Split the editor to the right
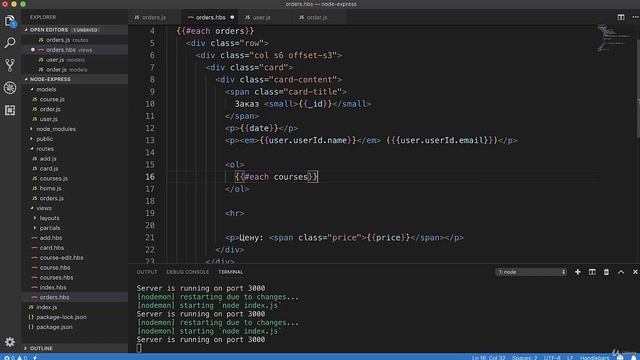 (x=621, y=17)
